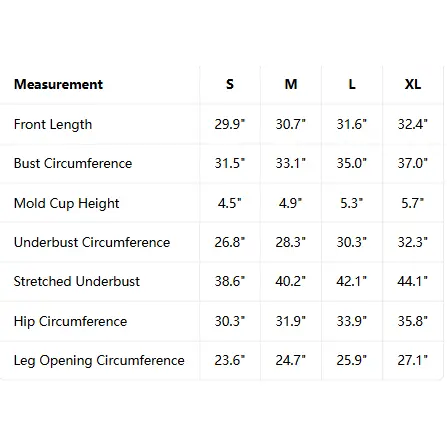The height and width of the screenshot is (447, 447).
Task: Click the Hip Circumference row label
Action: coord(70,321)
